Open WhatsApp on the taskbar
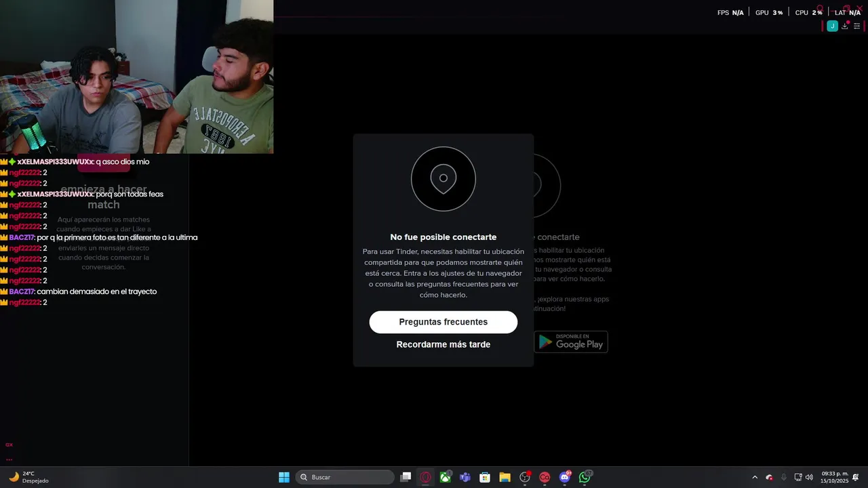This screenshot has width=868, height=488. pyautogui.click(x=585, y=477)
